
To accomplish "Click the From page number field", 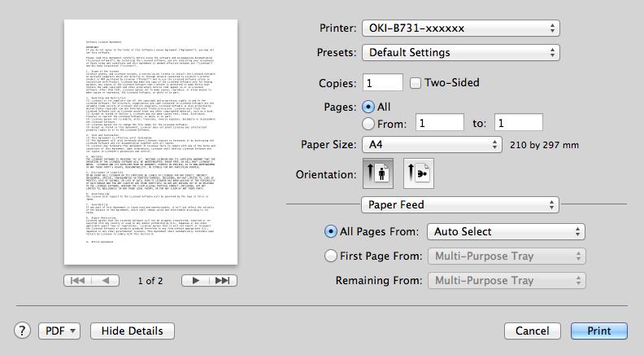I will pyautogui.click(x=439, y=123).
